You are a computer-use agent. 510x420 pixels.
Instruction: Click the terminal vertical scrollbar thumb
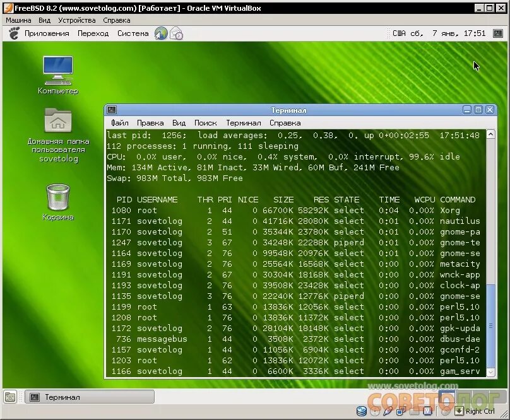pos(491,325)
